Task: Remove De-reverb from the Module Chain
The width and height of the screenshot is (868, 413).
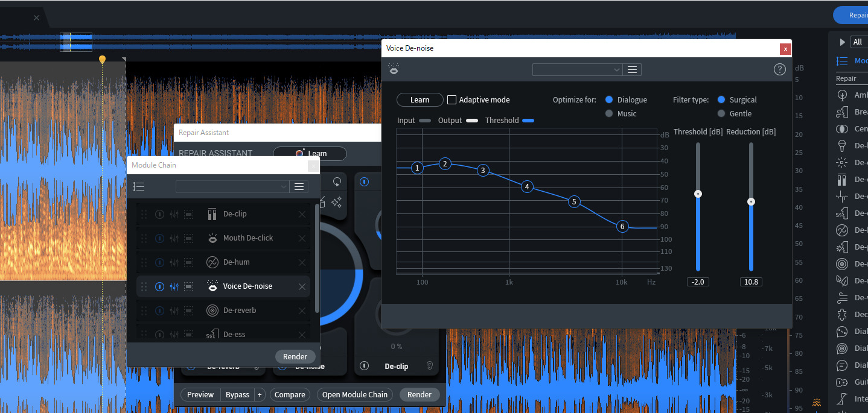Action: [x=302, y=311]
